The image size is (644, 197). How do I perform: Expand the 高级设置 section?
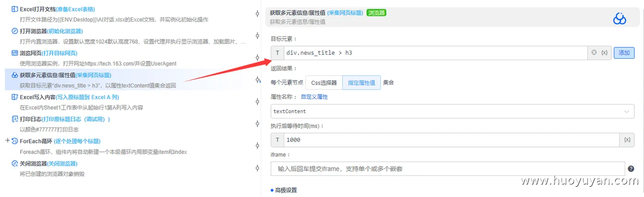284,190
